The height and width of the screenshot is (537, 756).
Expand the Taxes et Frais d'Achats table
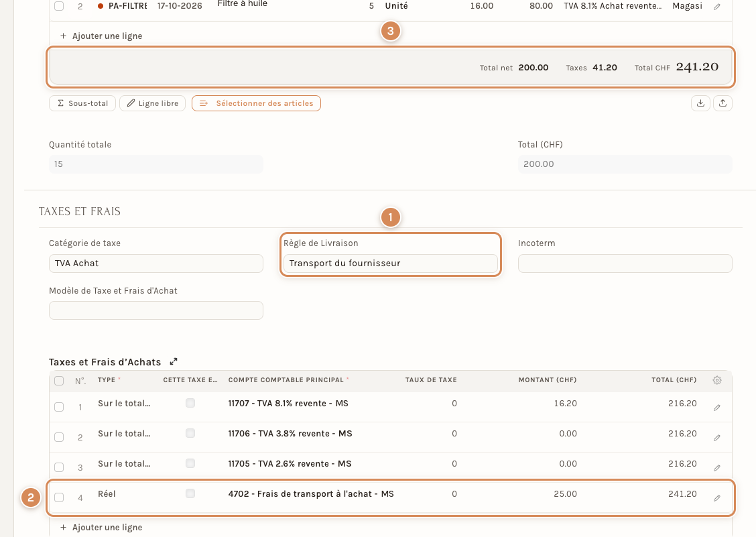click(x=174, y=361)
